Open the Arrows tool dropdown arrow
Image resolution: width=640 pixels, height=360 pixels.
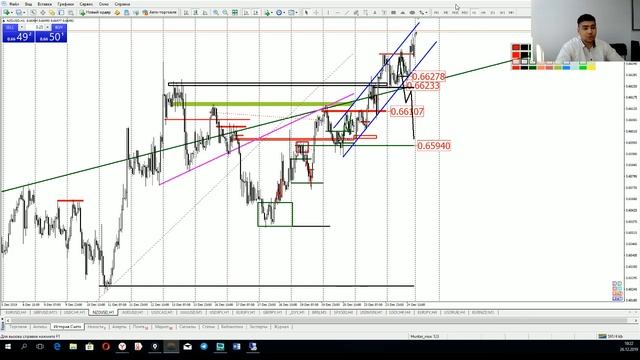coord(427,12)
